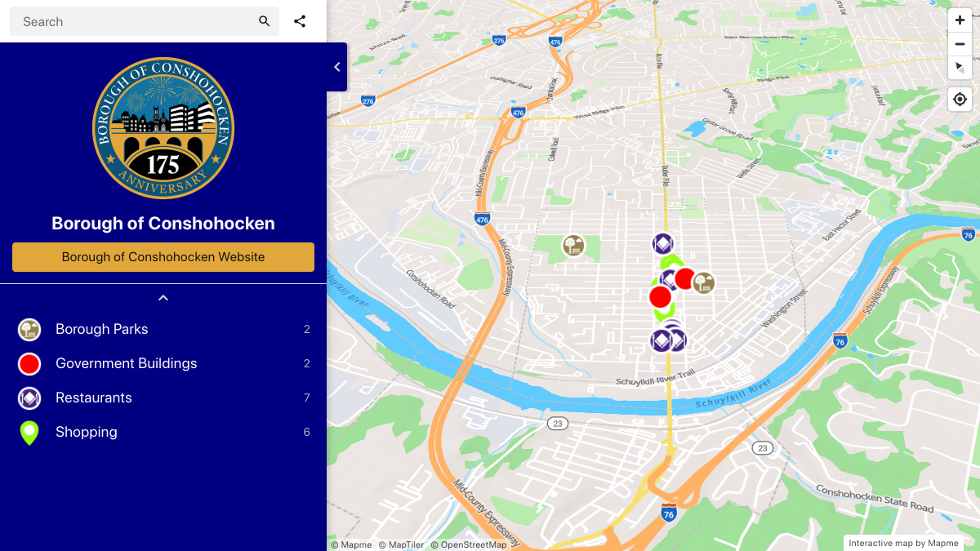Click the Borough of Conshohocken title text
980x551 pixels.
[x=163, y=224]
